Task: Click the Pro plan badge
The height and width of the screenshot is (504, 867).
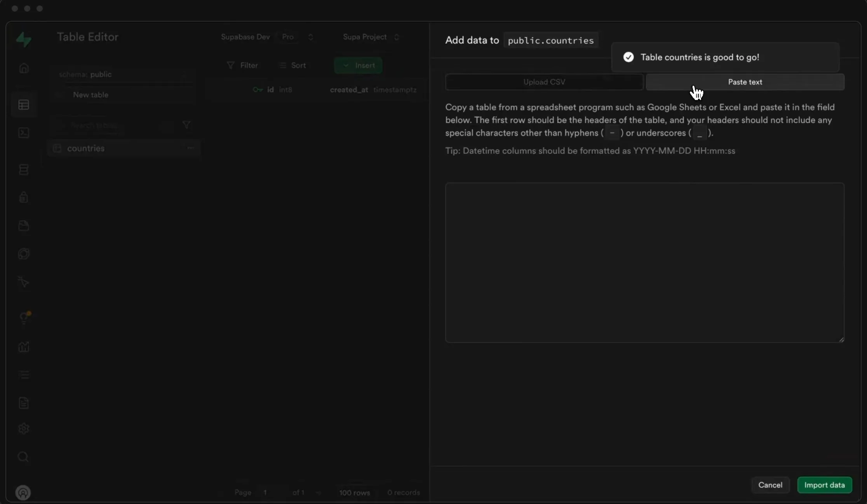Action: click(288, 37)
